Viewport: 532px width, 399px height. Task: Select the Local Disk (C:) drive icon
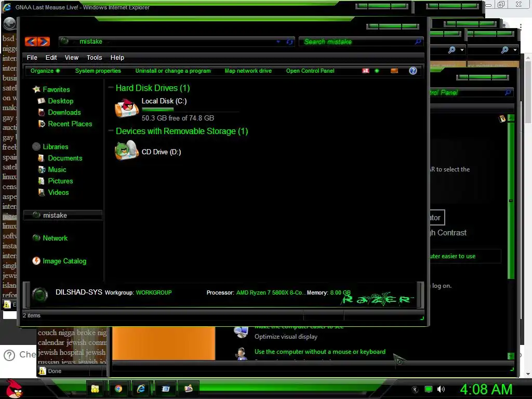tap(127, 108)
